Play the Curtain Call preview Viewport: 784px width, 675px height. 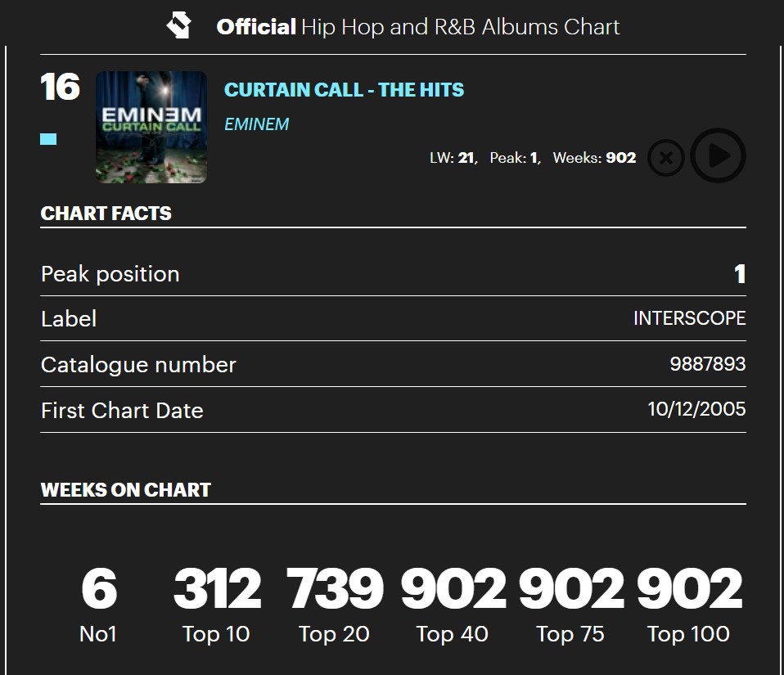click(x=717, y=156)
